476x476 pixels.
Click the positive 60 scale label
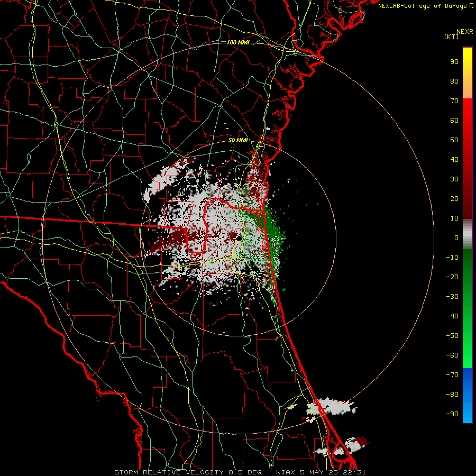coord(454,120)
